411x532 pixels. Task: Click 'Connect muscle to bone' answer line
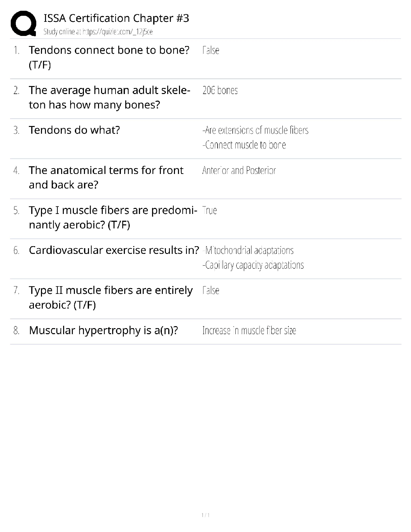click(244, 145)
